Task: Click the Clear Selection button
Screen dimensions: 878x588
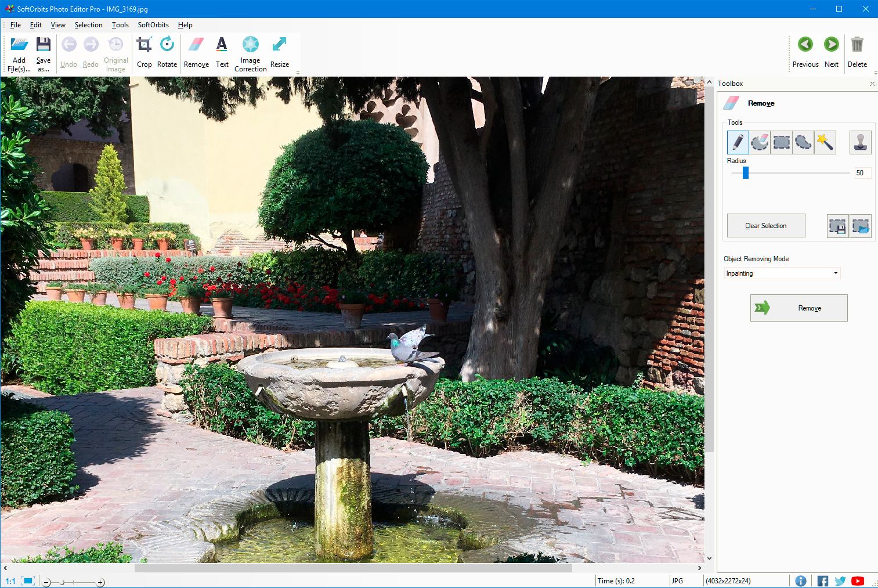Action: point(766,226)
